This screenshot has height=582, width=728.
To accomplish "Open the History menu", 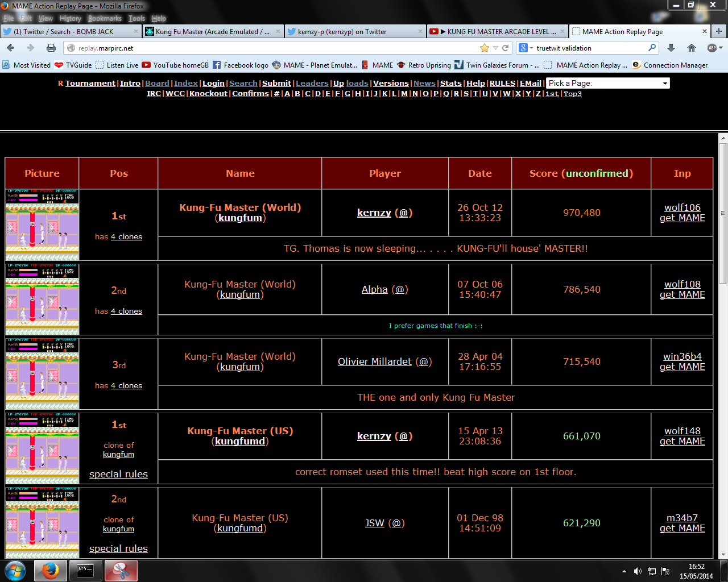I will tap(71, 18).
